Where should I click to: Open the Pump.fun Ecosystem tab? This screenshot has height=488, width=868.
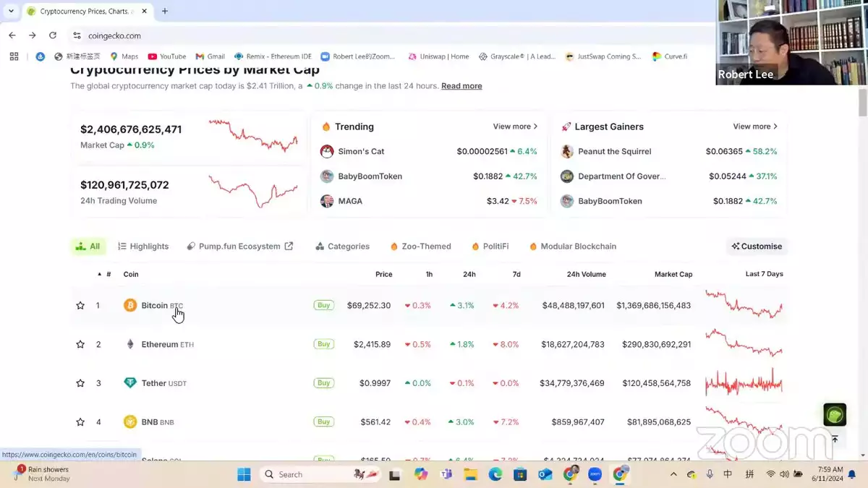point(240,247)
